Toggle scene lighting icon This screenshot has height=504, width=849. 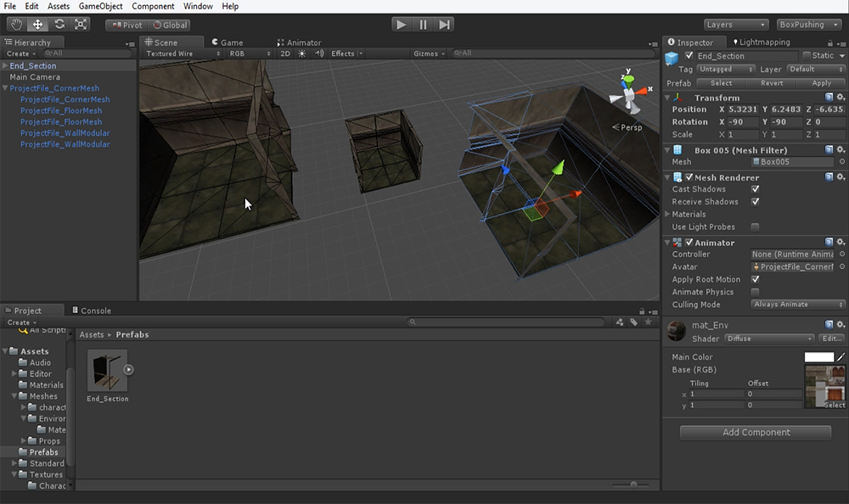click(x=302, y=53)
